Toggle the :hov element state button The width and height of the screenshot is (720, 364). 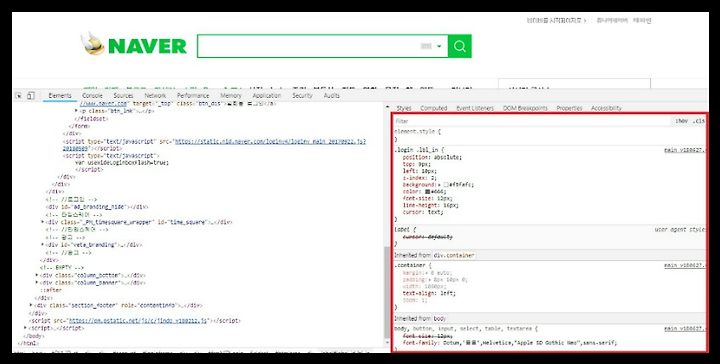coord(681,121)
